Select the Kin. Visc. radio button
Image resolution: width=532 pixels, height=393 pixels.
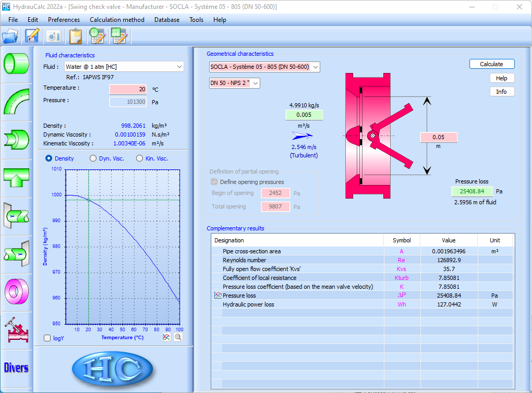[140, 158]
